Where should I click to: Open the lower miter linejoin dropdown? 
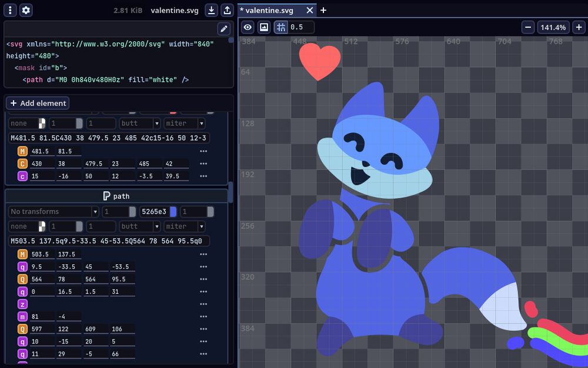[x=184, y=226]
